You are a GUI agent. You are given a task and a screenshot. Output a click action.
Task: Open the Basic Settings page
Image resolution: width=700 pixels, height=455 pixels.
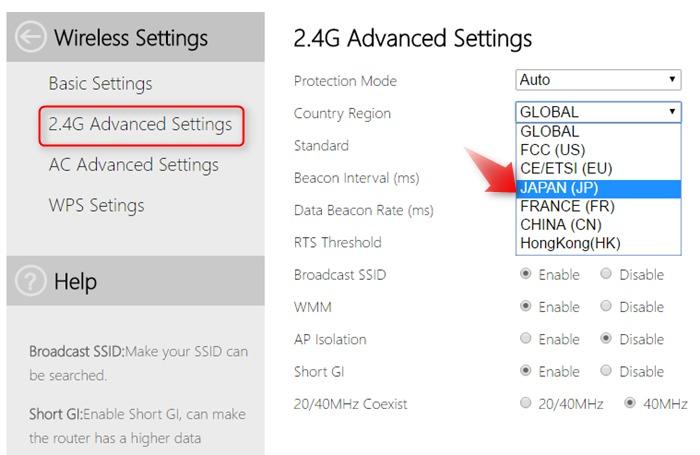tap(100, 83)
